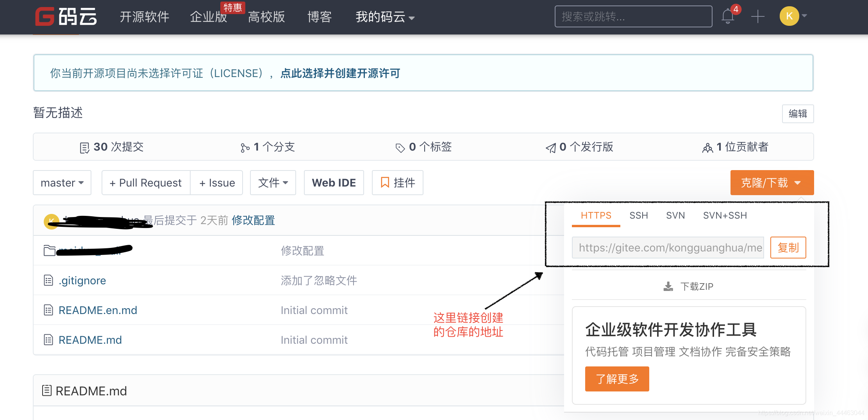
Task: View the 0 个标签 tags
Action: click(x=423, y=147)
